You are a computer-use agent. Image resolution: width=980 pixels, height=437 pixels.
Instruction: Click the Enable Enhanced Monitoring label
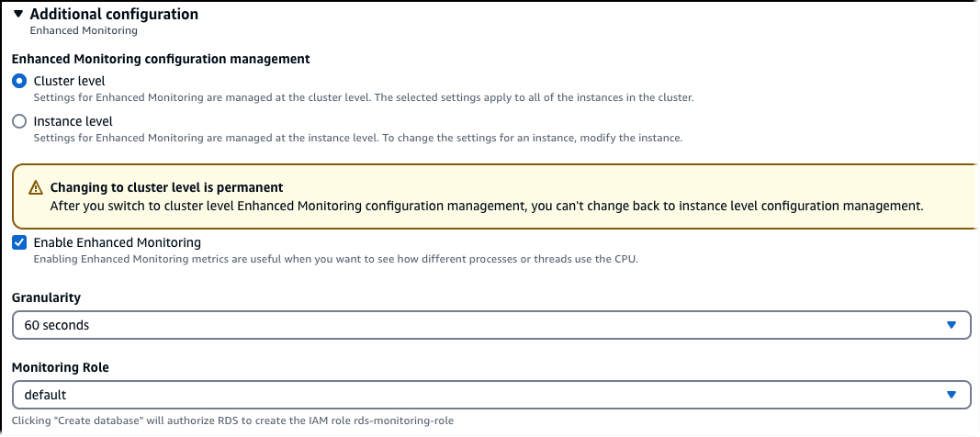[x=117, y=243]
